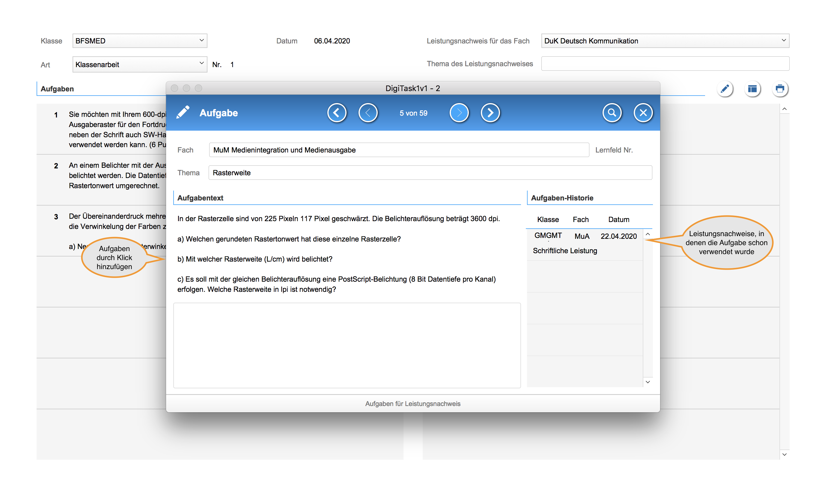Click the pencil edit icon beside Aufgaben header

(x=725, y=89)
